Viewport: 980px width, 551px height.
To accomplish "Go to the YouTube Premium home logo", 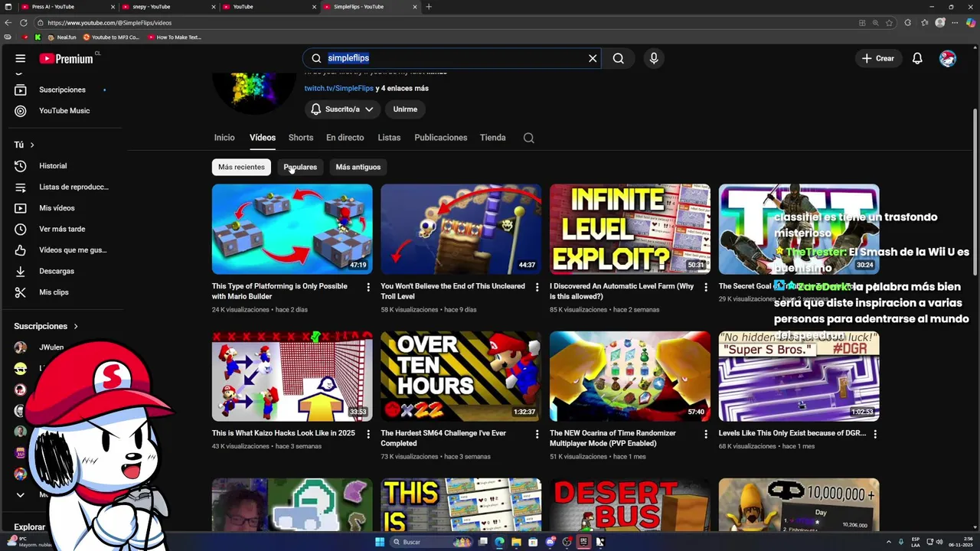I will (x=67, y=58).
